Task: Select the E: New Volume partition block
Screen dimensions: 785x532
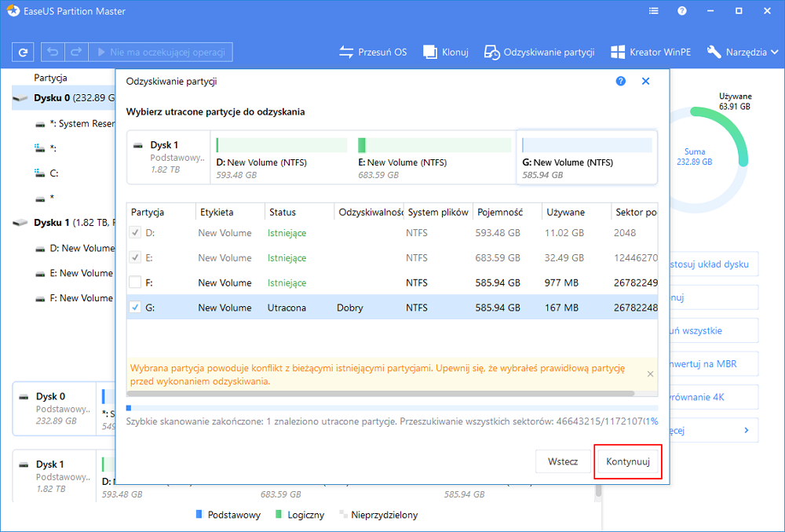Action: click(x=435, y=158)
